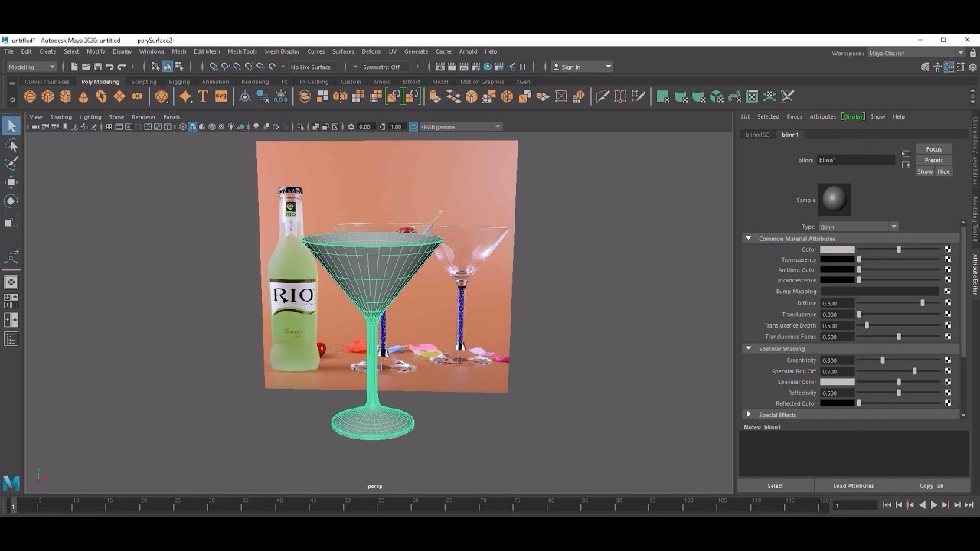
Task: Click the Focus button
Action: pyautogui.click(x=934, y=149)
